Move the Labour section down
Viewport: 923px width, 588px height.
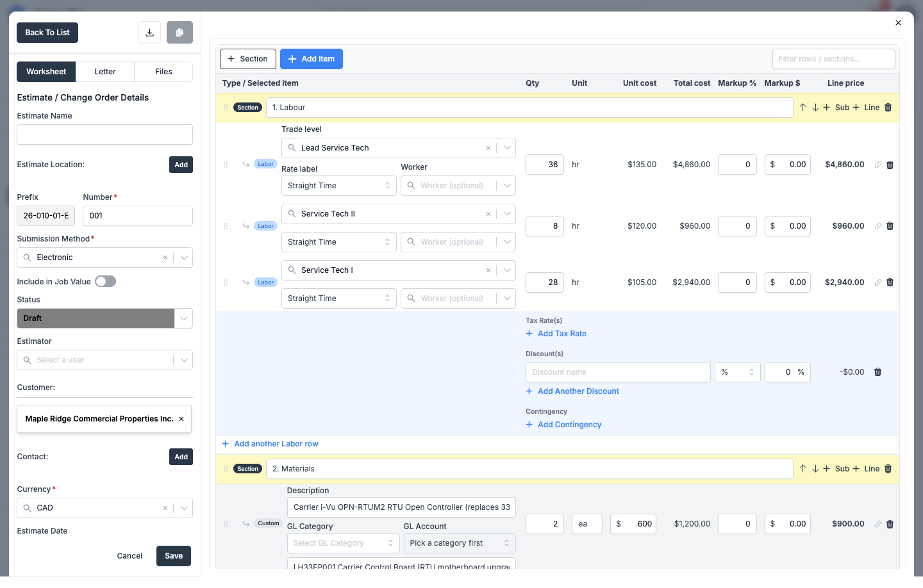(x=815, y=108)
